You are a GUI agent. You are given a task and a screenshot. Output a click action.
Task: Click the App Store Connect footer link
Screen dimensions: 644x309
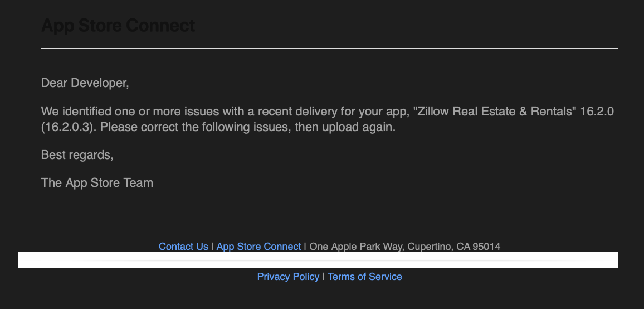point(258,247)
